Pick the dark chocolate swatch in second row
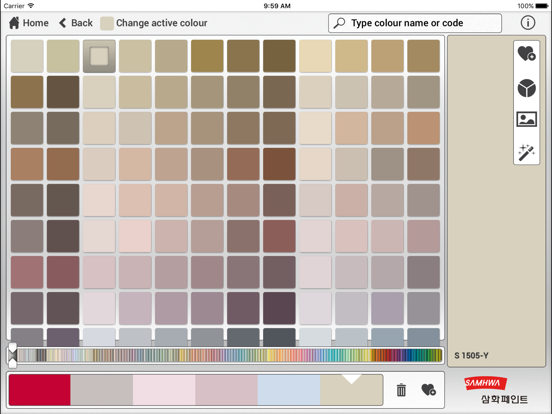The width and height of the screenshot is (552, 414). coord(63,92)
